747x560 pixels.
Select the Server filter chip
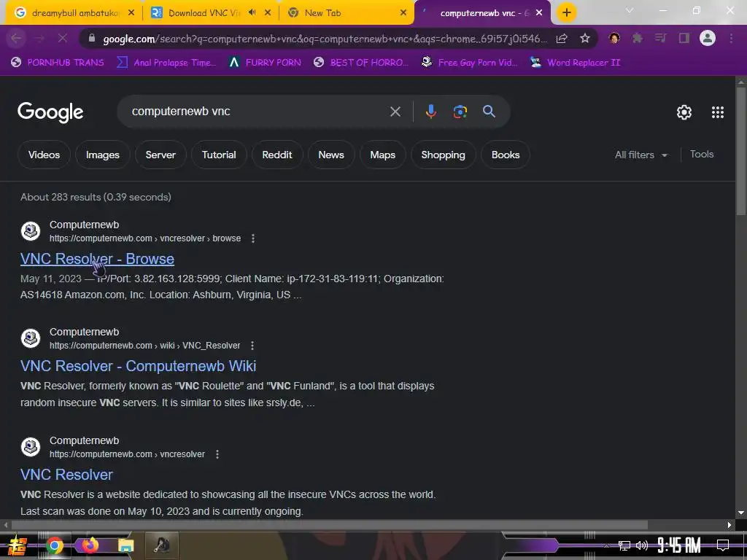point(160,155)
